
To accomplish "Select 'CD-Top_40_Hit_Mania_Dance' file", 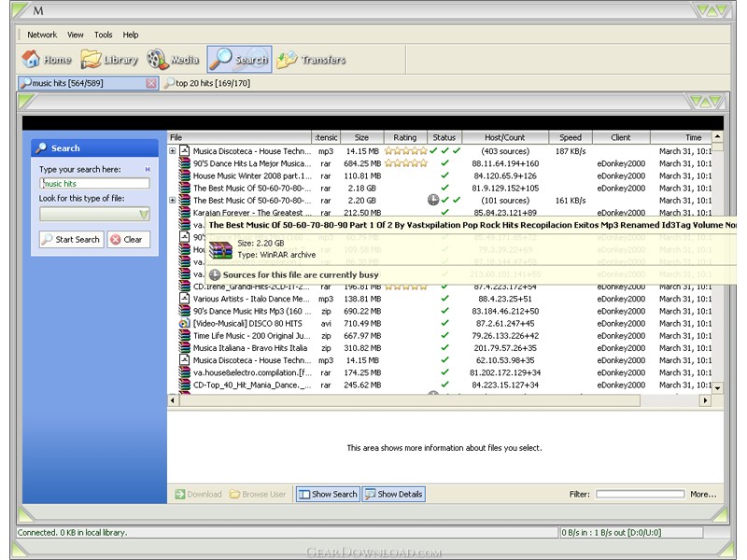I will pos(252,385).
